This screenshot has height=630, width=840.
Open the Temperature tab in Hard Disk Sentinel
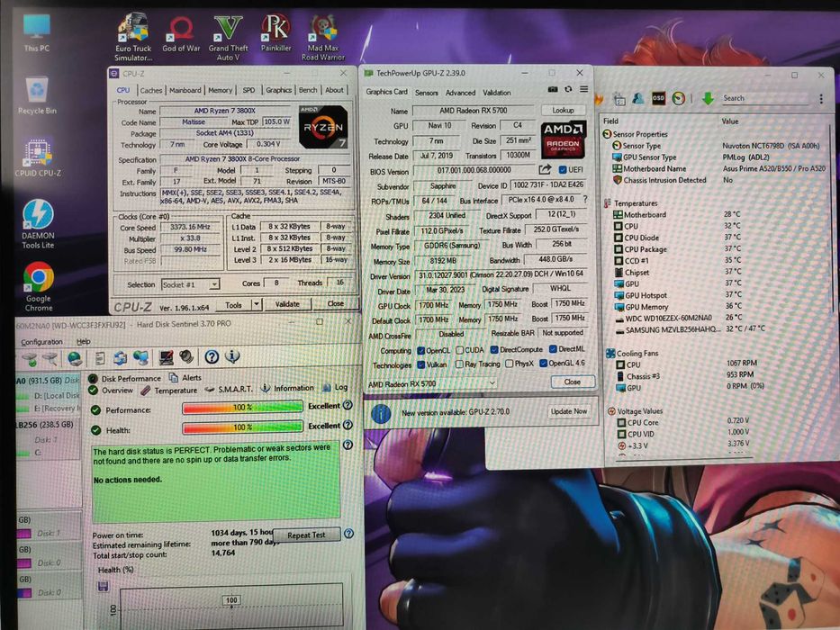coord(169,391)
